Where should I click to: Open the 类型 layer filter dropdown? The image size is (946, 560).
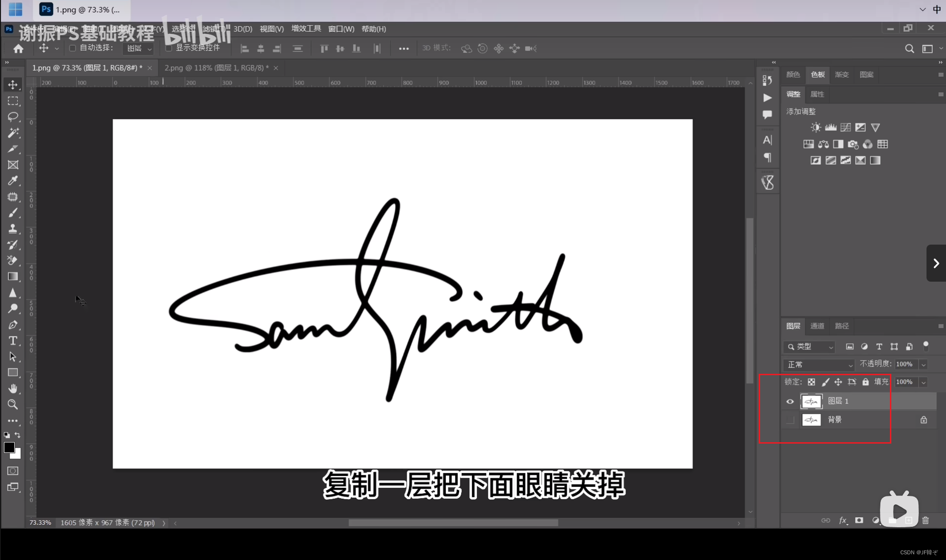[810, 347]
